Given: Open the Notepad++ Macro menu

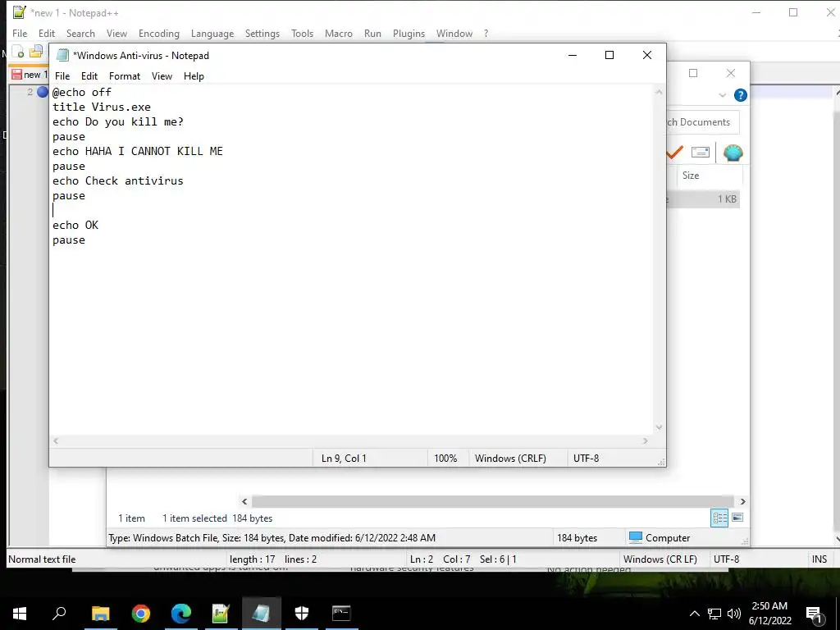Looking at the screenshot, I should pyautogui.click(x=339, y=33).
